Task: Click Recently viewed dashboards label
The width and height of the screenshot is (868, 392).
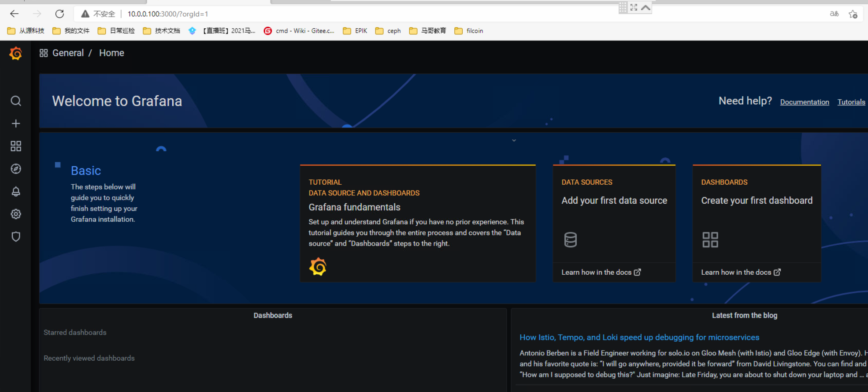Action: (x=89, y=358)
